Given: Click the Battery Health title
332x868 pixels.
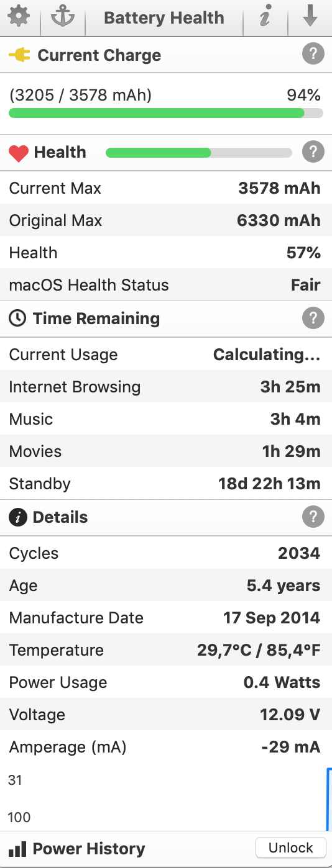Looking at the screenshot, I should (164, 17).
